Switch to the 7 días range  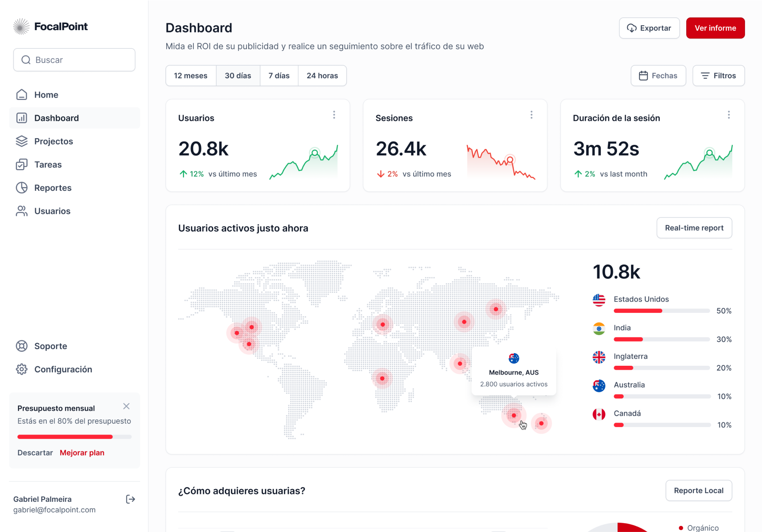279,76
